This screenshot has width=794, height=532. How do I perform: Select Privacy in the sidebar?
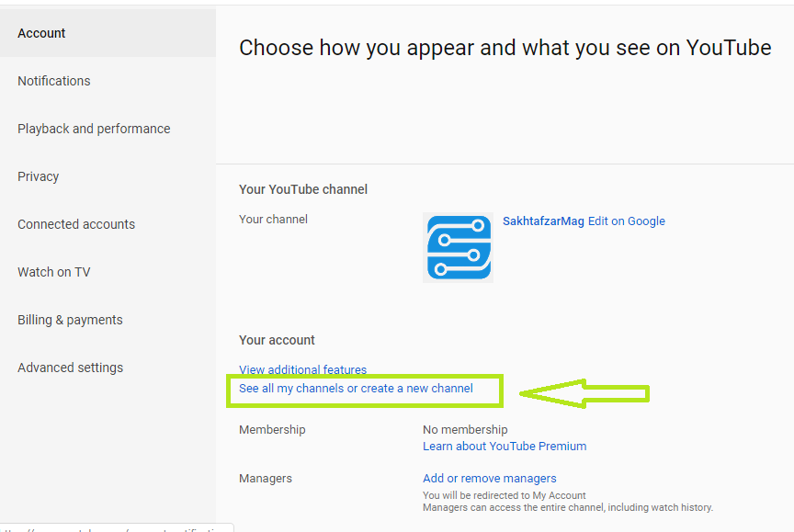coord(39,176)
